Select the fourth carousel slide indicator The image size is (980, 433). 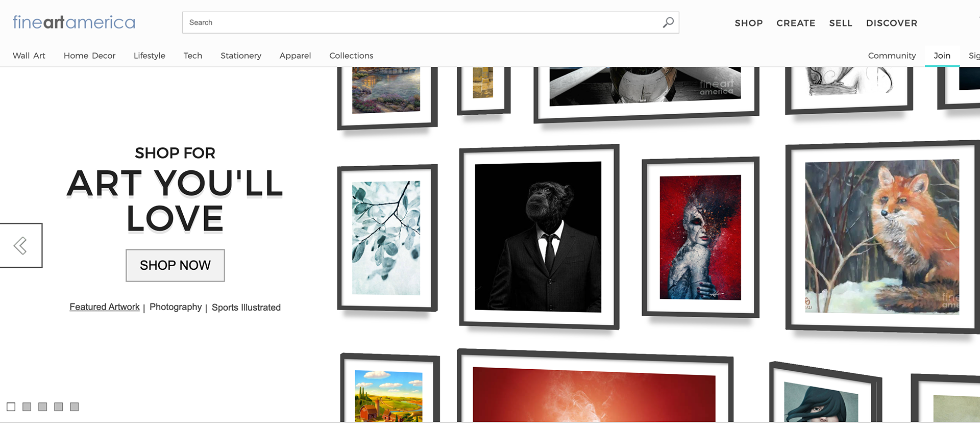(x=59, y=406)
